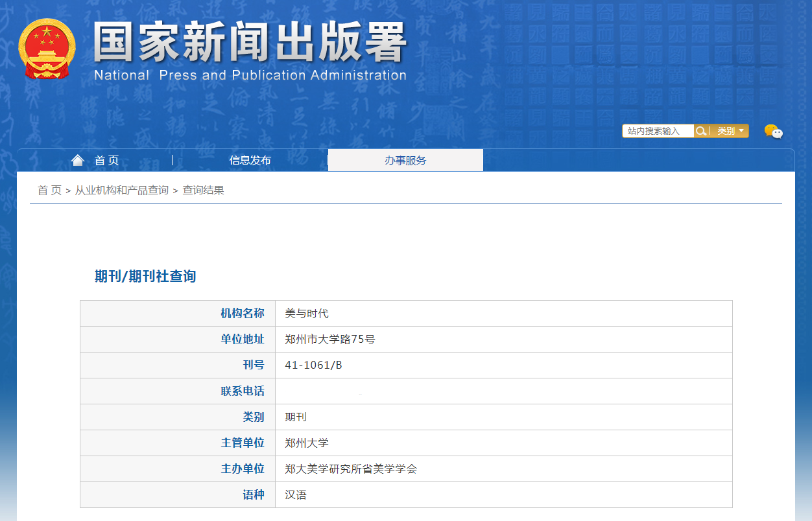The image size is (812, 521).
Task: Click 查询结果 in the breadcrumb
Action: pyautogui.click(x=203, y=190)
